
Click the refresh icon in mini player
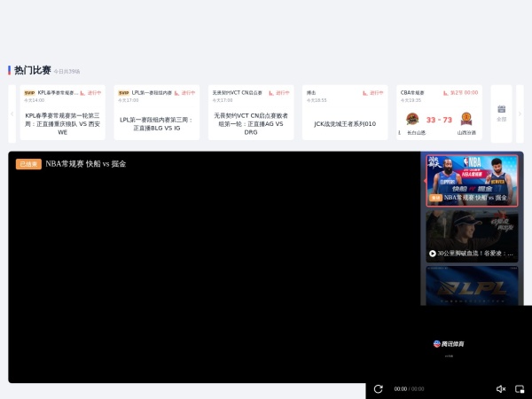(379, 388)
